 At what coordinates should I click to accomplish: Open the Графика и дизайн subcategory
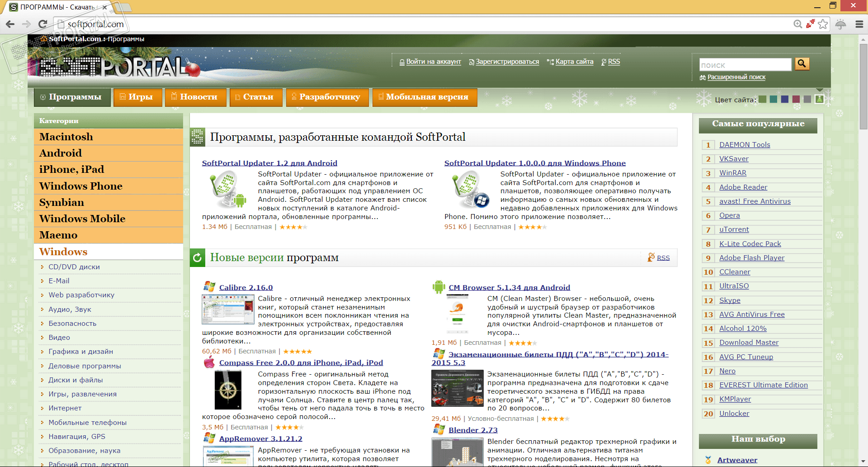[80, 352]
